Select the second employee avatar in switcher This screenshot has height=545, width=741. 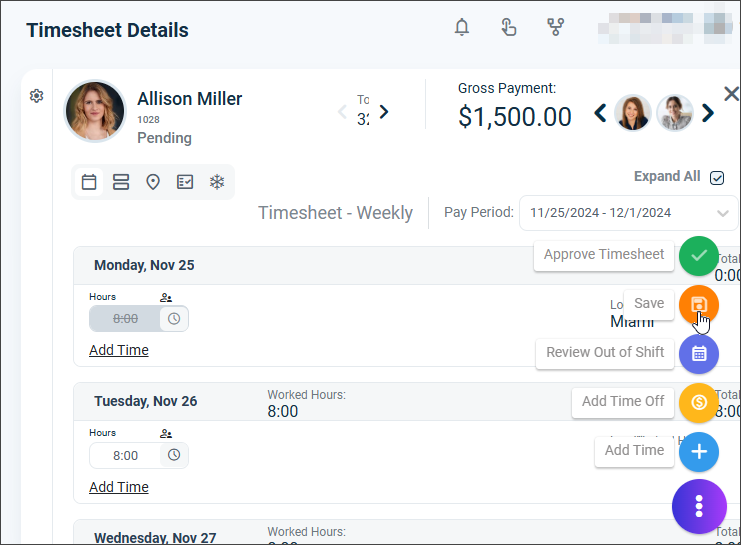click(x=675, y=113)
